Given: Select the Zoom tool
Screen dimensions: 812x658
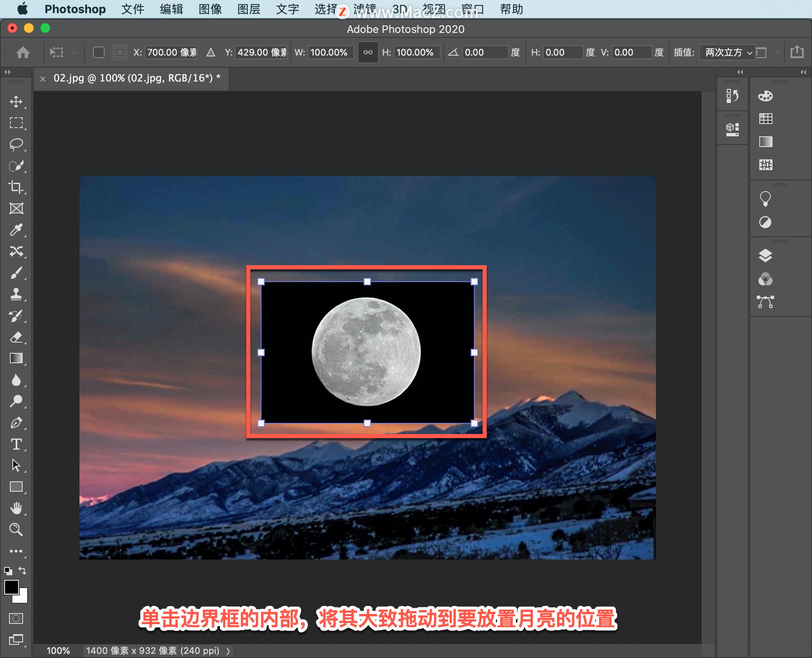Looking at the screenshot, I should [x=16, y=530].
